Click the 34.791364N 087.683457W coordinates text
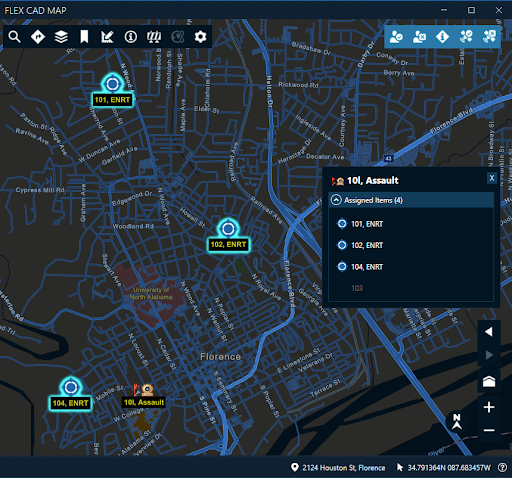512x478 pixels. coord(449,468)
